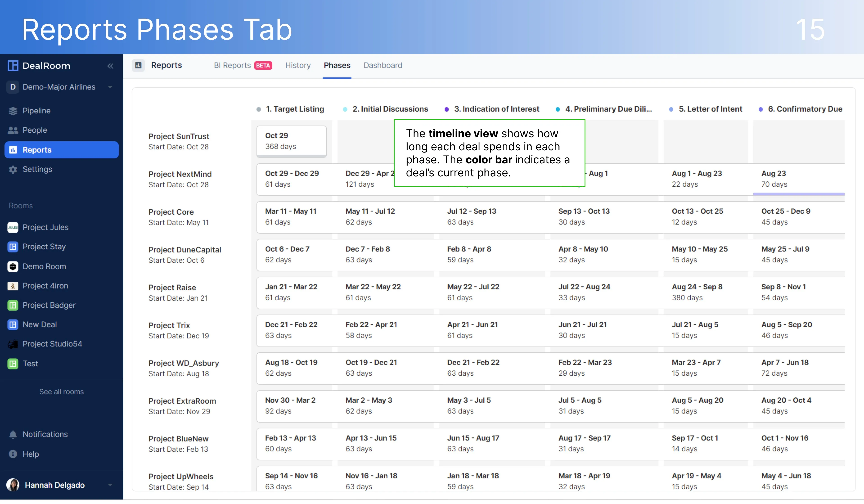Open the Project Jules room
The width and height of the screenshot is (864, 504).
point(45,227)
